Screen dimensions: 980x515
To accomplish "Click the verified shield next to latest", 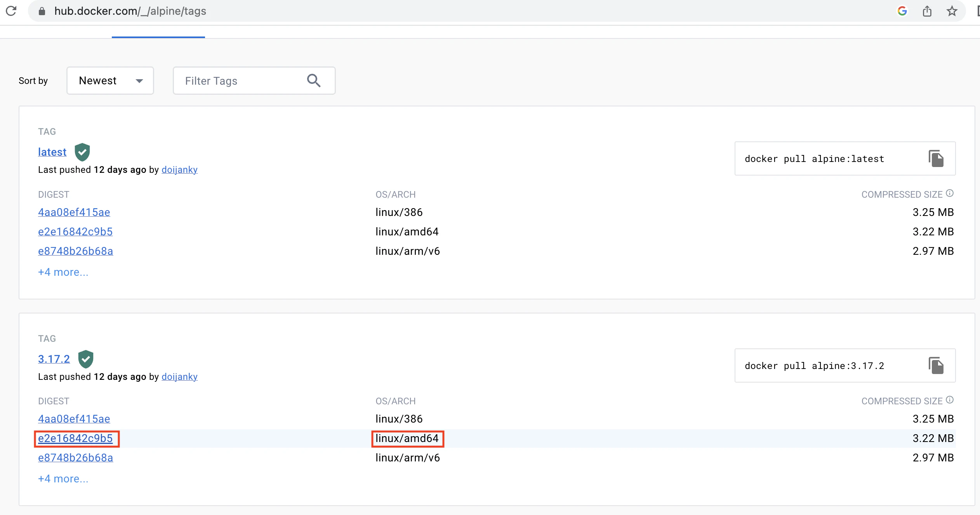I will click(82, 152).
